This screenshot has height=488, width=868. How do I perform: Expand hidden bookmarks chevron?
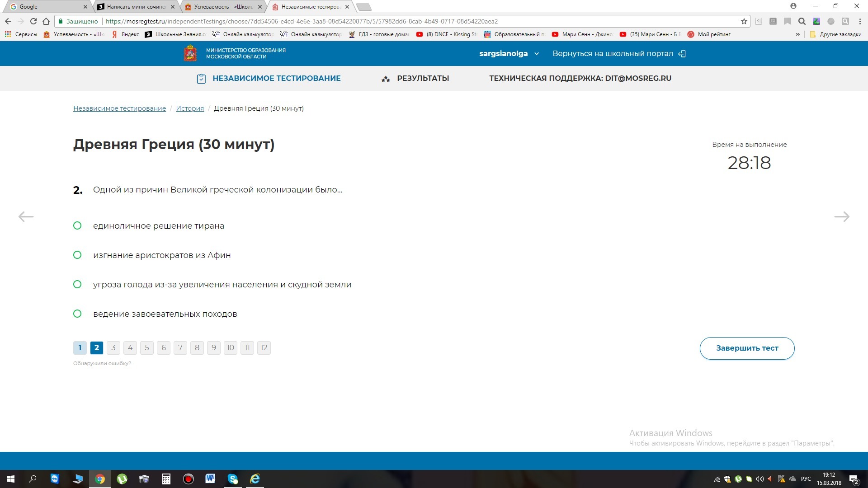797,34
